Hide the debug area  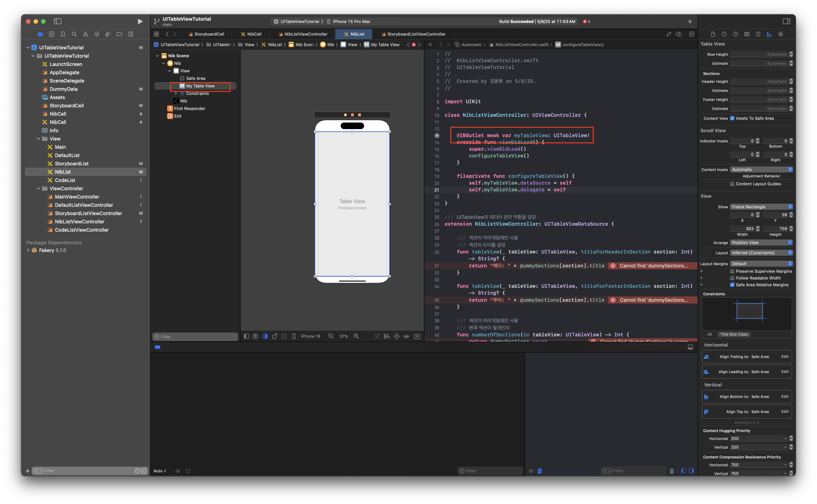(690, 347)
